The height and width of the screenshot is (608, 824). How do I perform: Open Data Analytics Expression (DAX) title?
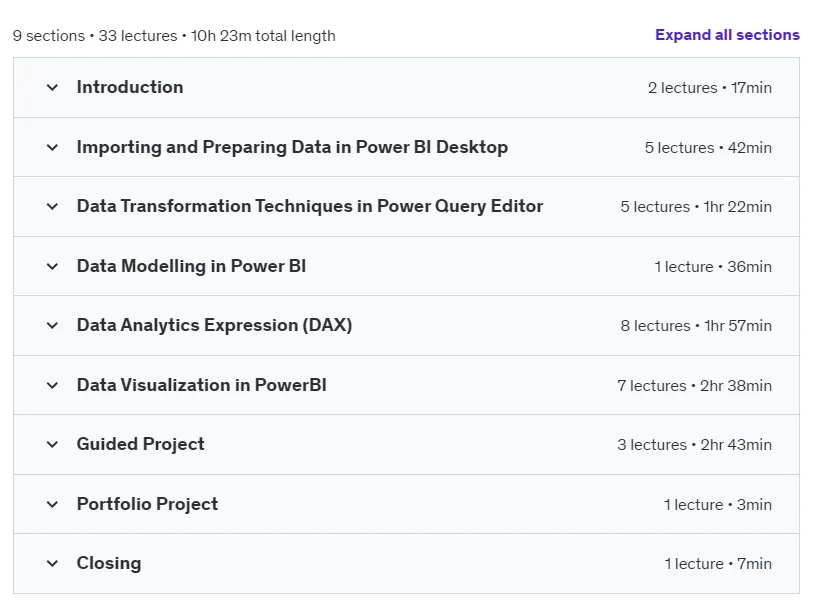point(214,325)
